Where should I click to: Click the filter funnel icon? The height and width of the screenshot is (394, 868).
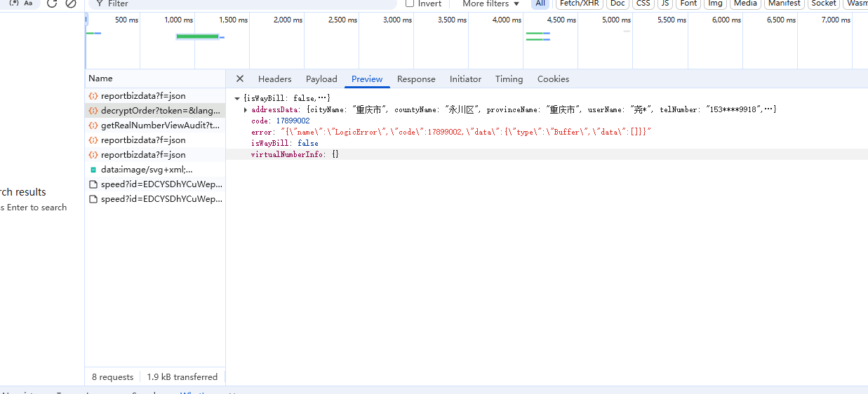point(99,4)
